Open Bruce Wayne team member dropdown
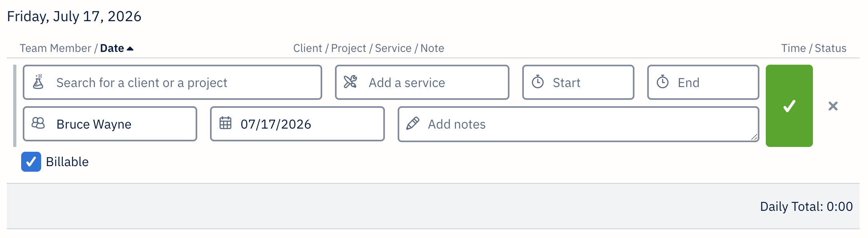Image resolution: width=868 pixels, height=238 pixels. tap(110, 124)
